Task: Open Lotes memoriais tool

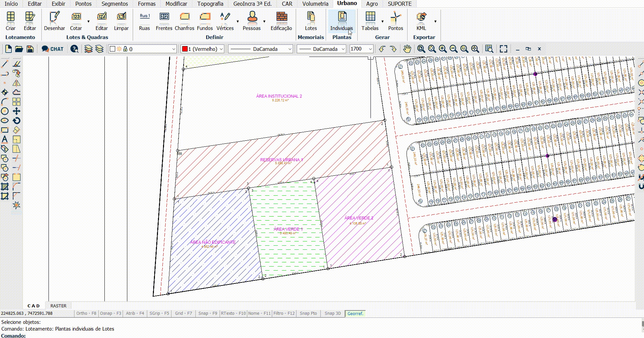Action: [x=311, y=17]
